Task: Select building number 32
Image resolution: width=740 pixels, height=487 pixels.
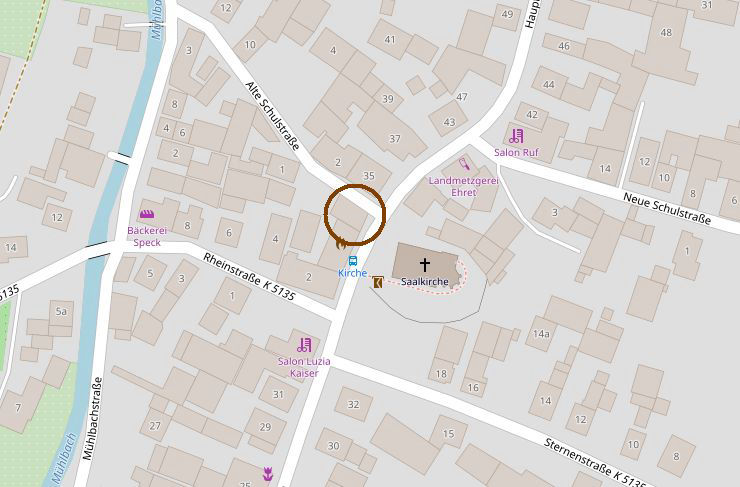Action: tap(353, 404)
